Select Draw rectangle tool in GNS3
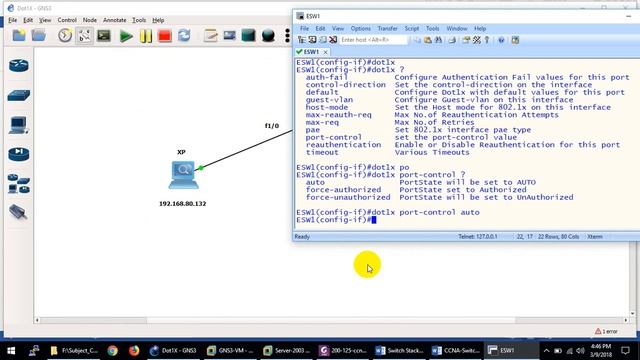640x360 pixels. coord(249,36)
